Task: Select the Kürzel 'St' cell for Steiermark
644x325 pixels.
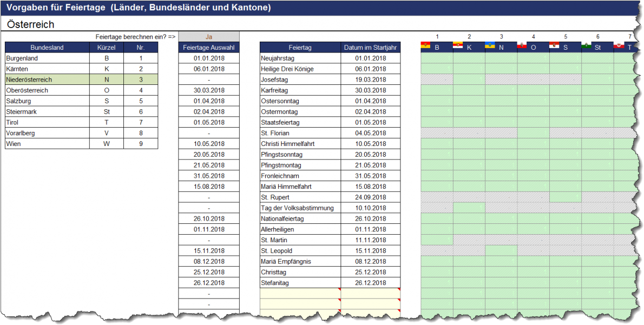Action: click(x=107, y=111)
